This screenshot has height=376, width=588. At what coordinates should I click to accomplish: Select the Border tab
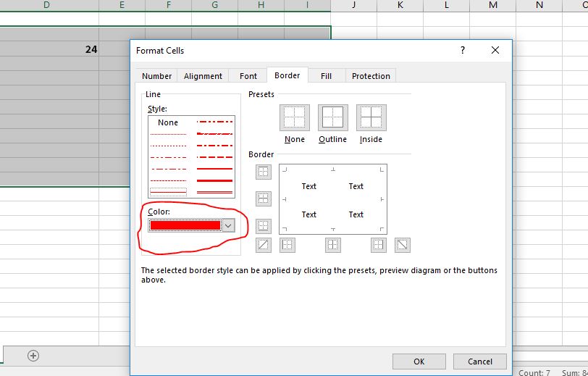(x=287, y=75)
